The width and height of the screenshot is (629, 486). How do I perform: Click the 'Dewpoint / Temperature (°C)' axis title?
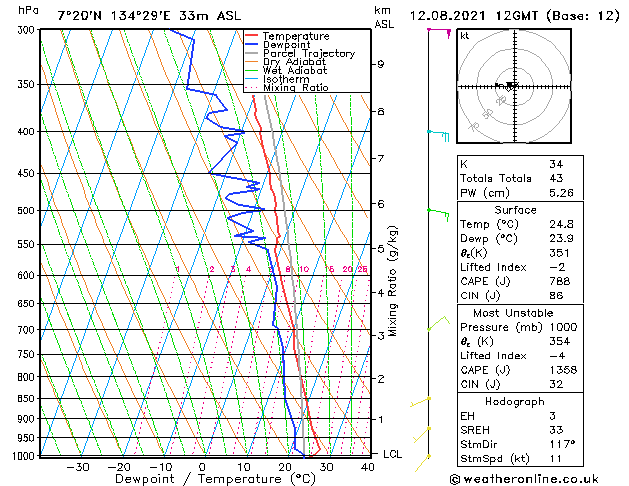(215, 479)
